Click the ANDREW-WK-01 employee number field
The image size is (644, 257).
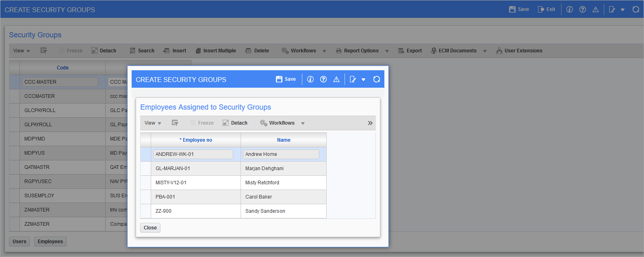(x=193, y=154)
